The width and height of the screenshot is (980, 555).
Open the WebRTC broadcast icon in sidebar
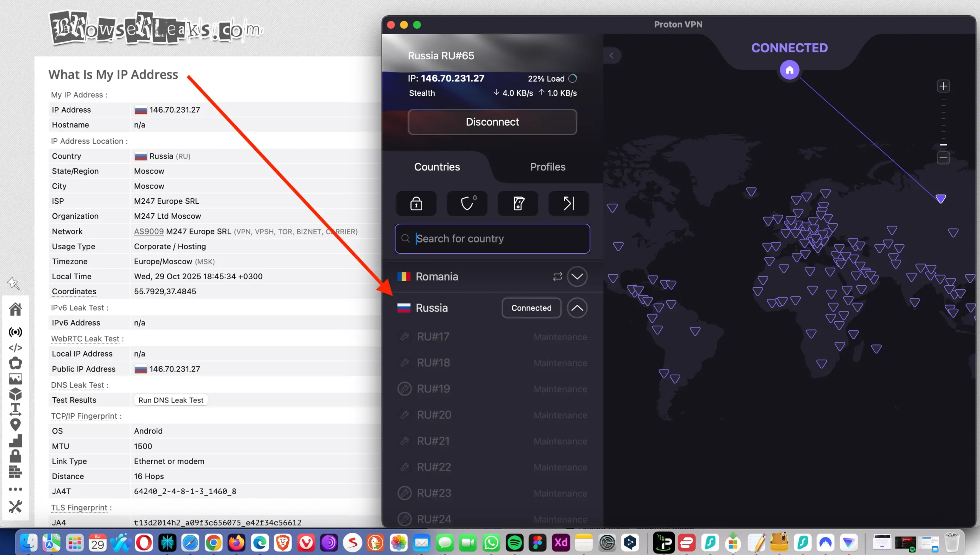[x=15, y=332]
